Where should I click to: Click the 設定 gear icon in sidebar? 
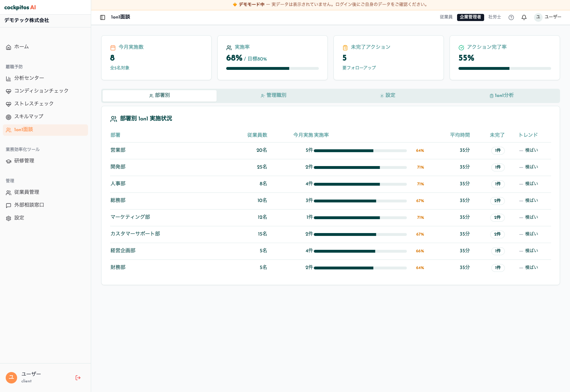pyautogui.click(x=9, y=218)
